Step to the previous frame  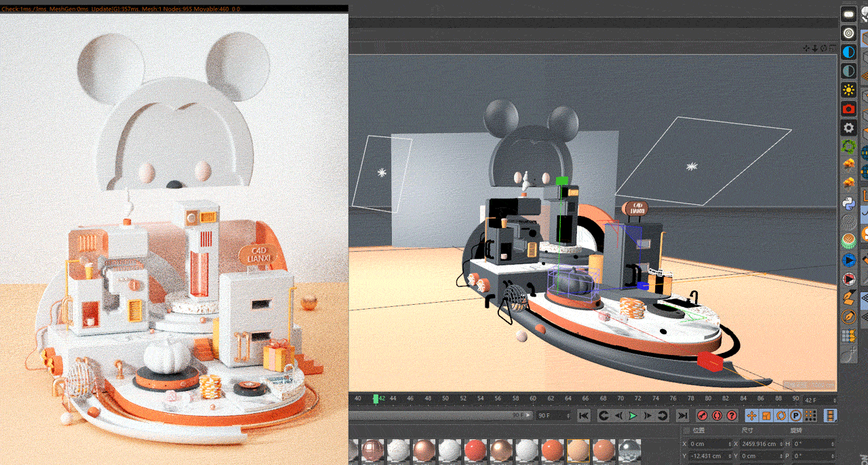(618, 415)
